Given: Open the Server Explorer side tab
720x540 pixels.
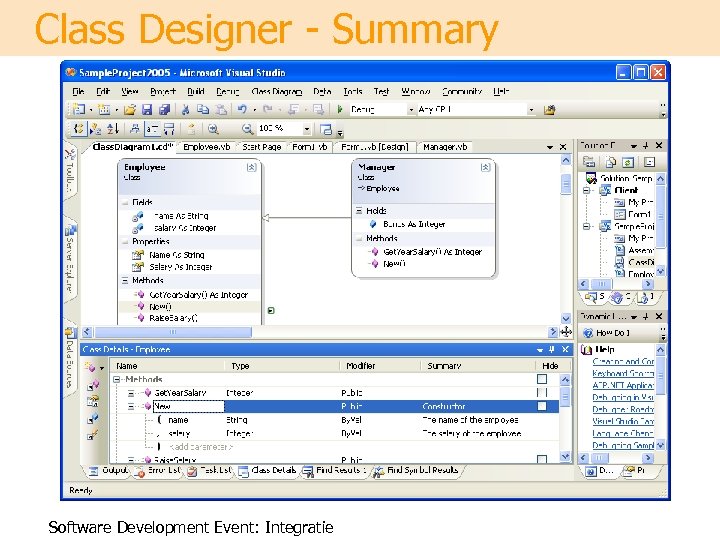Looking at the screenshot, I should (x=70, y=261).
